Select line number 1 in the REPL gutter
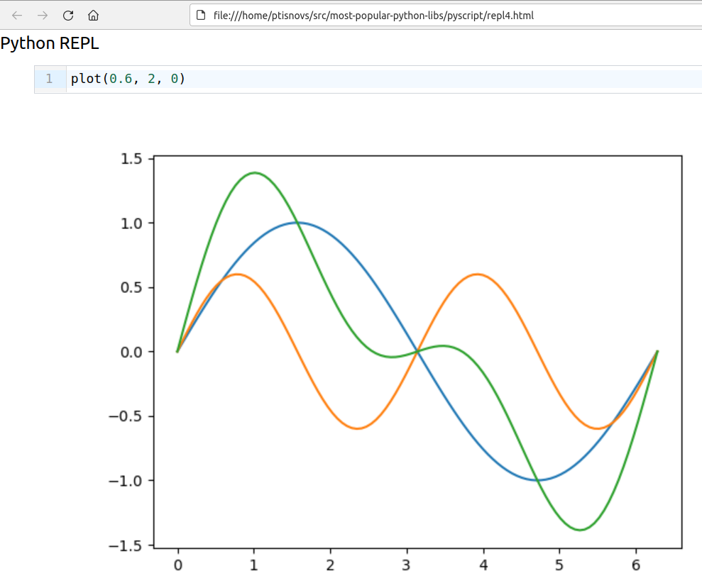 (49, 79)
